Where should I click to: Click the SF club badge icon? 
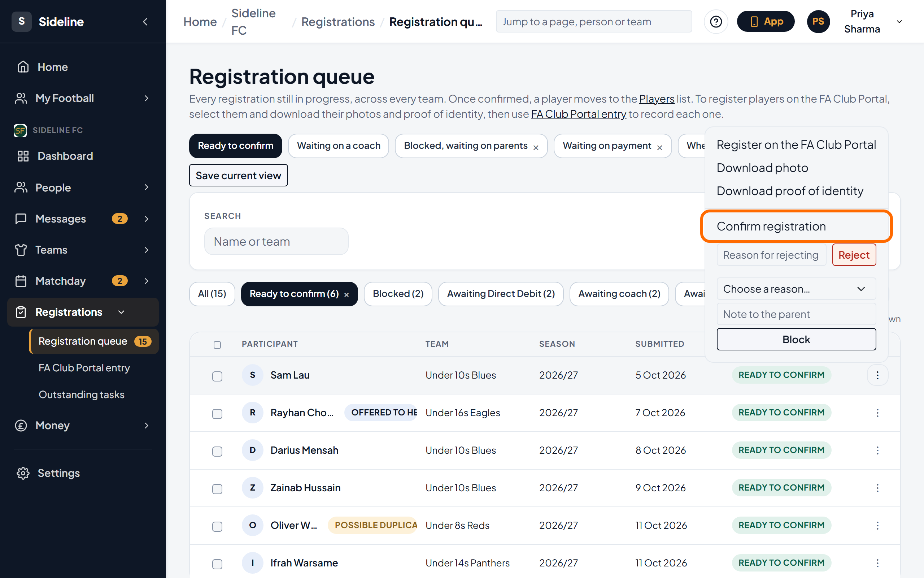[20, 130]
